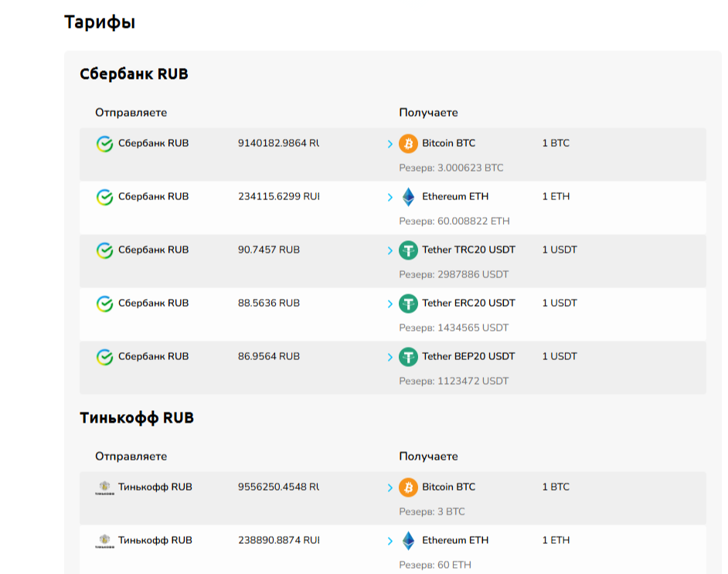Click 1 ETH amount in Сбербанк section

[x=556, y=196]
